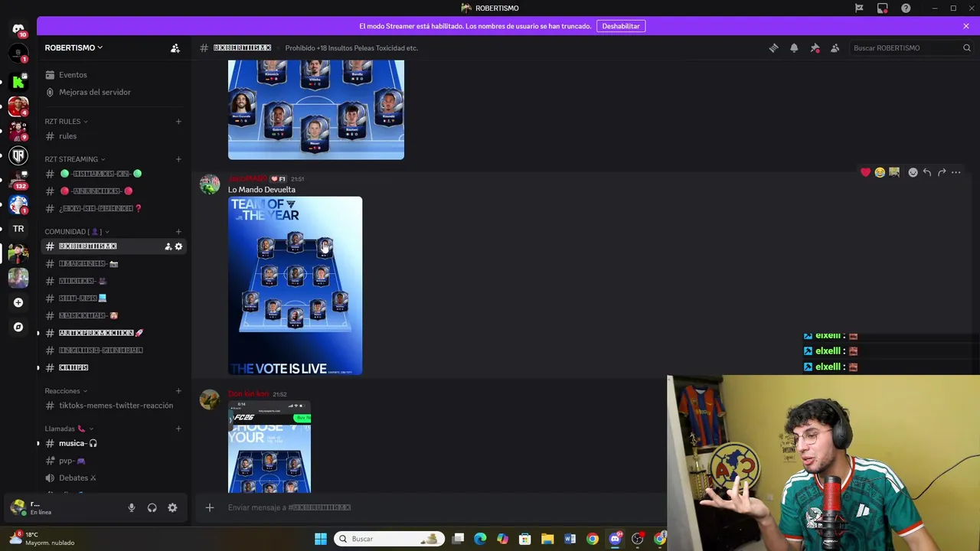React with heart emoji on message
This screenshot has width=980, height=551.
[x=865, y=173]
